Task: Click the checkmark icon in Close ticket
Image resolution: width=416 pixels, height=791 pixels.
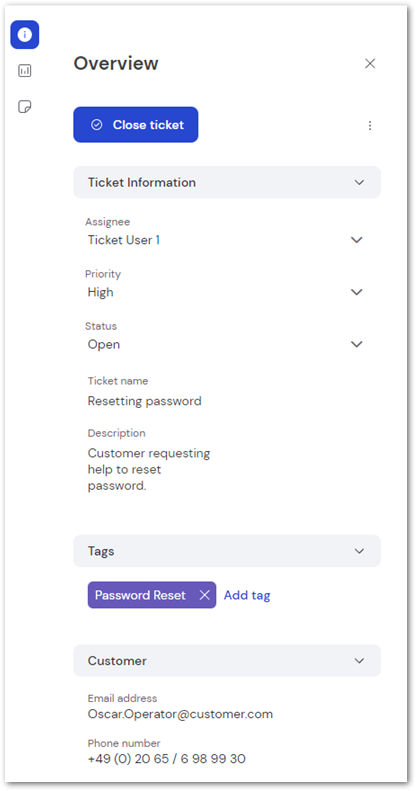Action: coord(97,125)
